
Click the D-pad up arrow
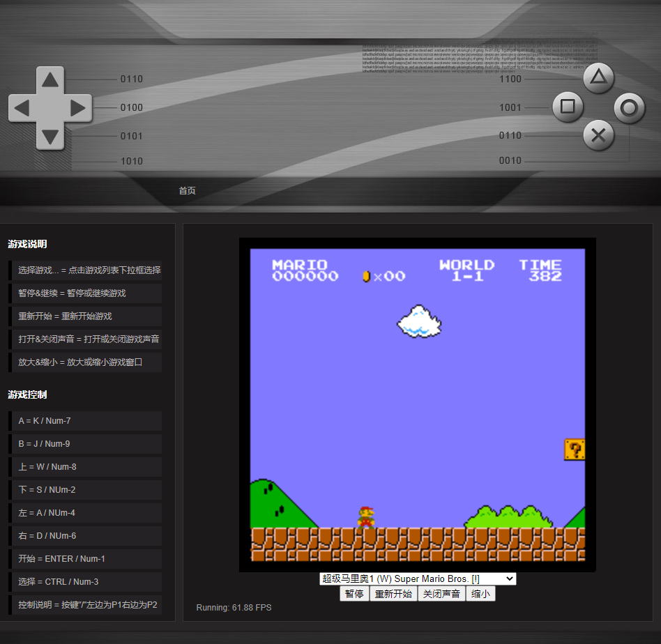point(50,79)
